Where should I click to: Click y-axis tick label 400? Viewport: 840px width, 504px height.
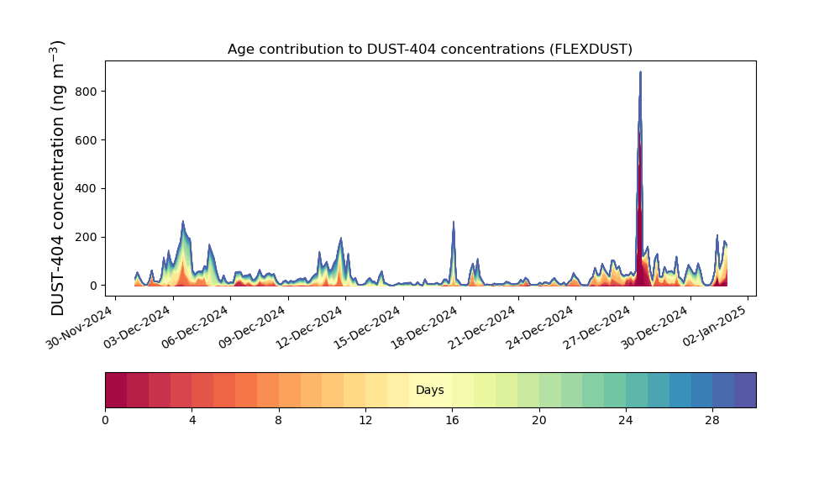(87, 188)
